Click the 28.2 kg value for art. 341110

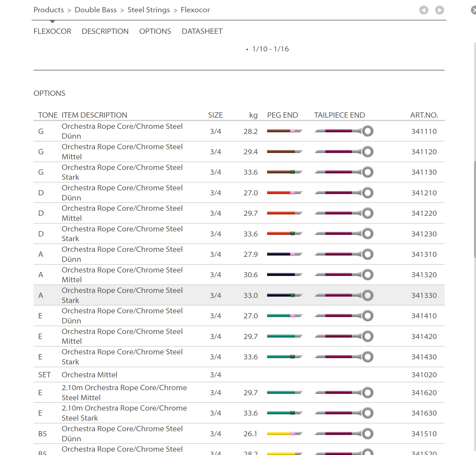[251, 131]
